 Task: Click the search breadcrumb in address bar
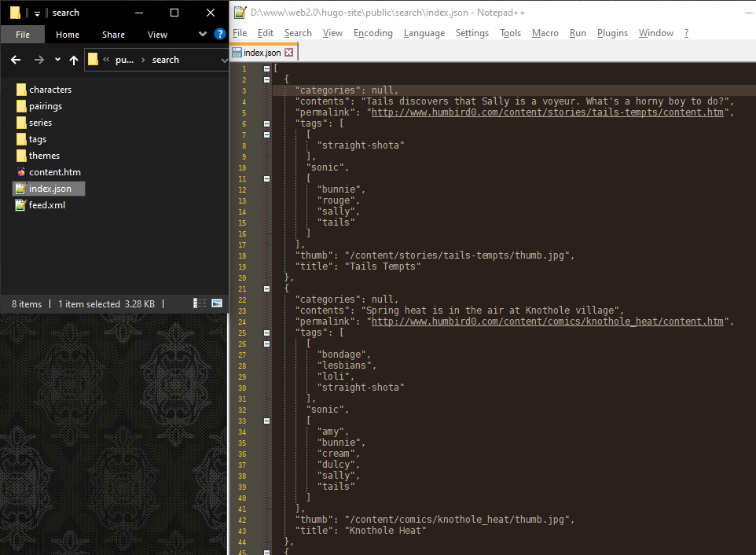tap(165, 60)
